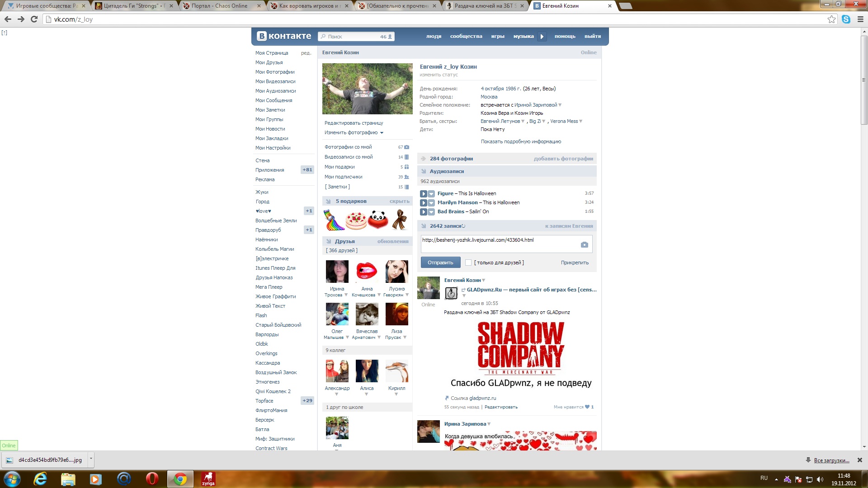
Task: Collapse the Друзья section header
Action: pyautogui.click(x=329, y=241)
